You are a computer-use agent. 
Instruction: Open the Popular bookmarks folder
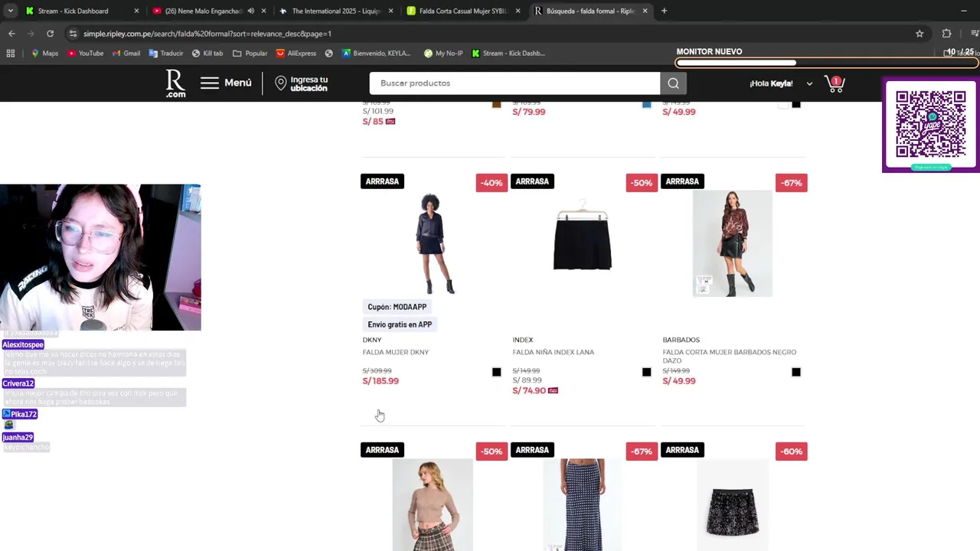[250, 54]
